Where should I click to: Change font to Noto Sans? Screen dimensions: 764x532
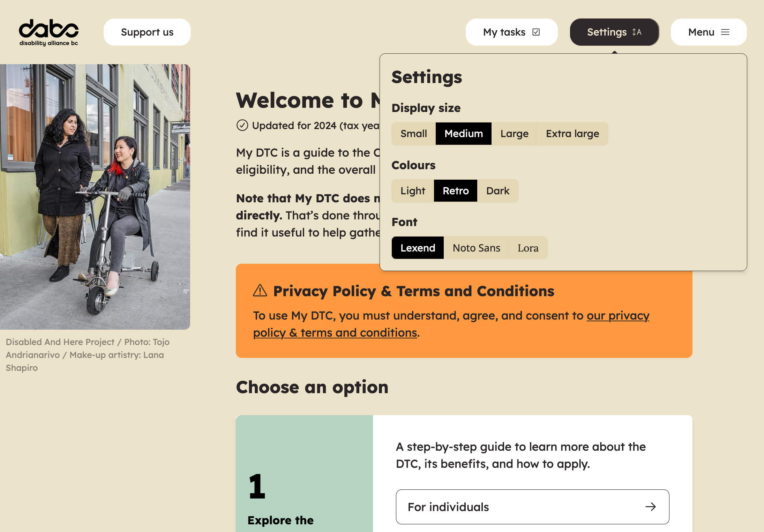pos(476,248)
